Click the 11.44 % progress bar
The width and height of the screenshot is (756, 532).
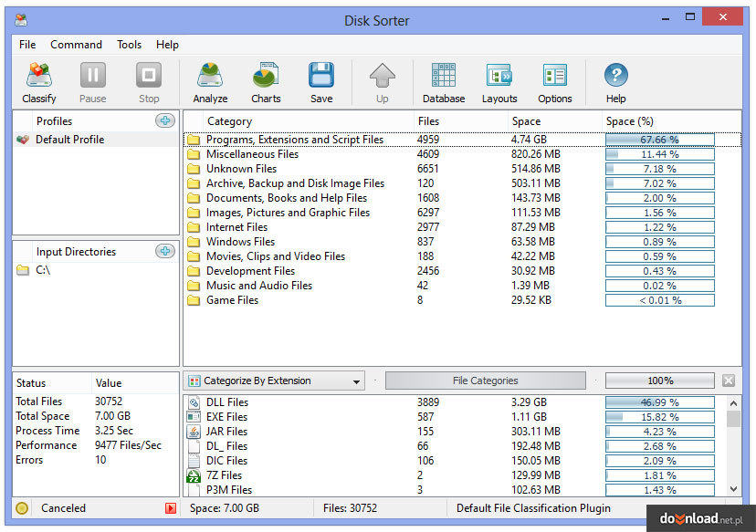click(659, 154)
